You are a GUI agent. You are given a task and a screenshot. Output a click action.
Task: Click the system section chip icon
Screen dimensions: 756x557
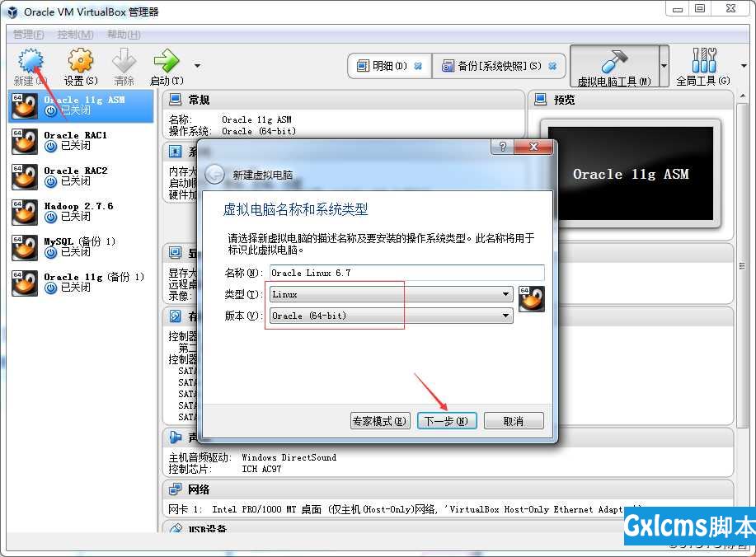pos(175,152)
